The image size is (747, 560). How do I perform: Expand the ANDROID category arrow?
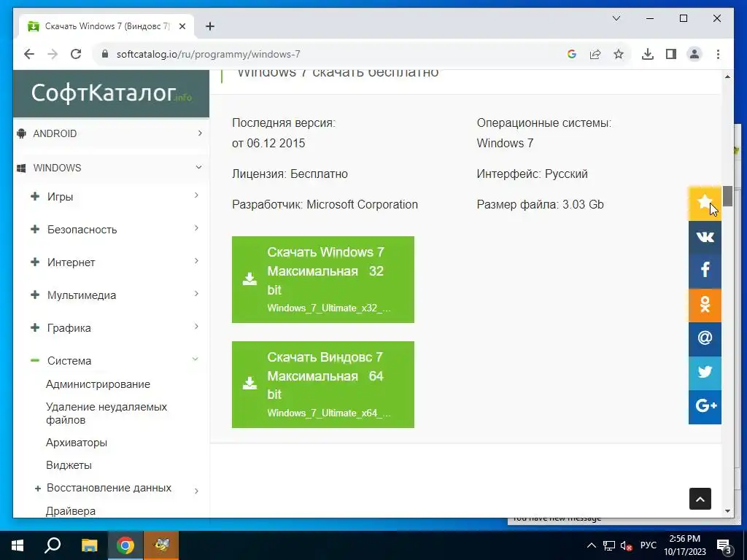200,133
